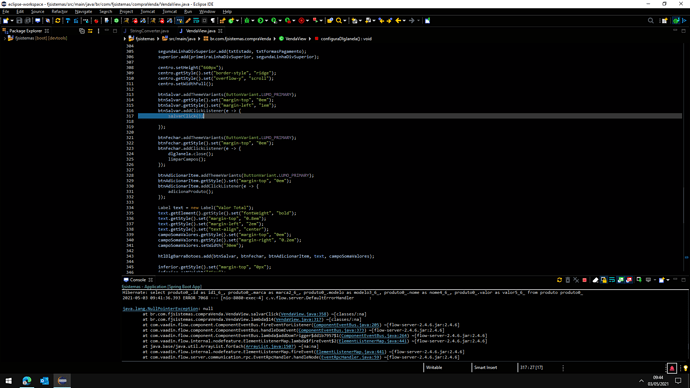Open the Display Selected Console dropdown
This screenshot has width=690, height=388.
click(x=655, y=280)
